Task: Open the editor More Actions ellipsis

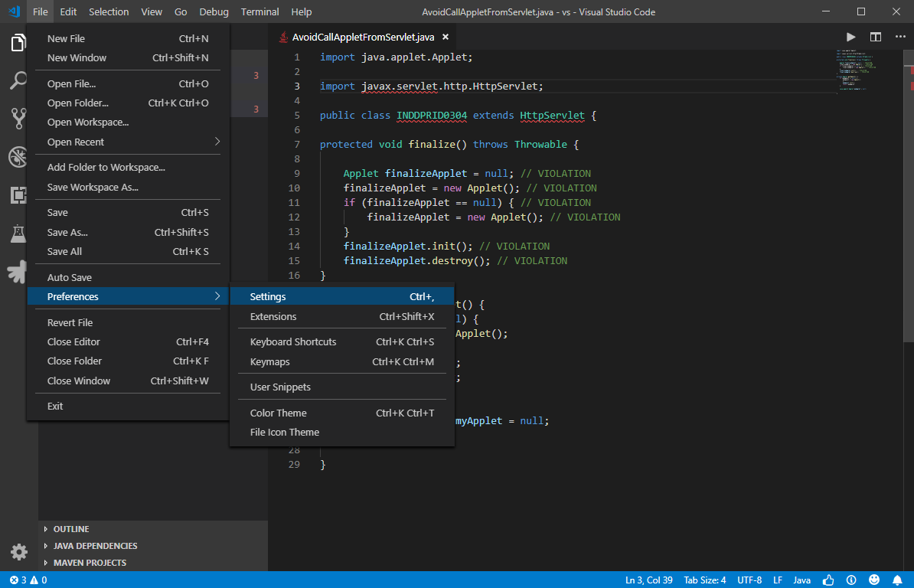Action: point(899,37)
